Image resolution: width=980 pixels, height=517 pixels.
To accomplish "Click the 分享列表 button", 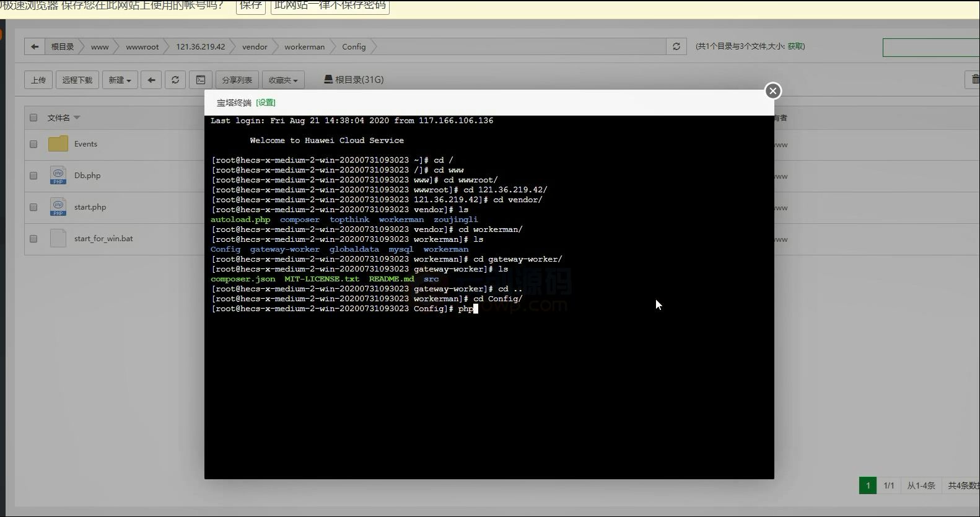I will [x=237, y=80].
